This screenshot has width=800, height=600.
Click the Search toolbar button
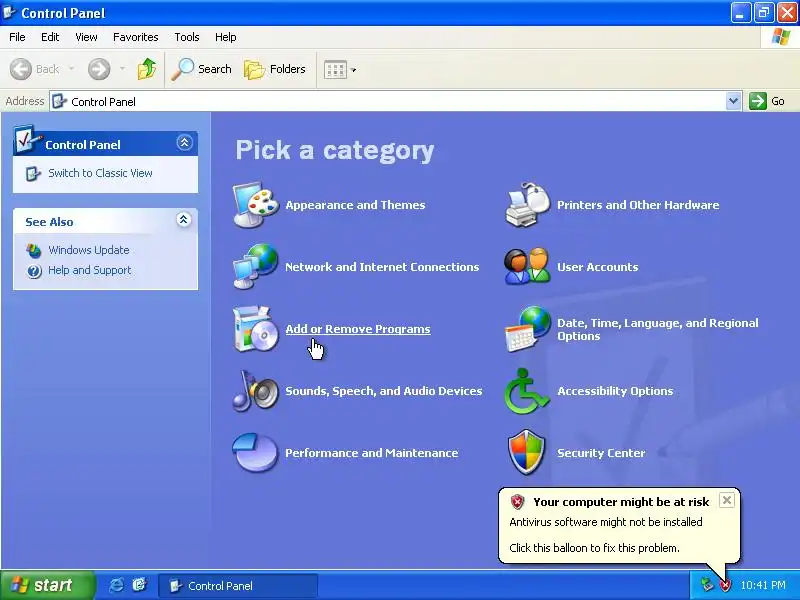pyautogui.click(x=201, y=69)
